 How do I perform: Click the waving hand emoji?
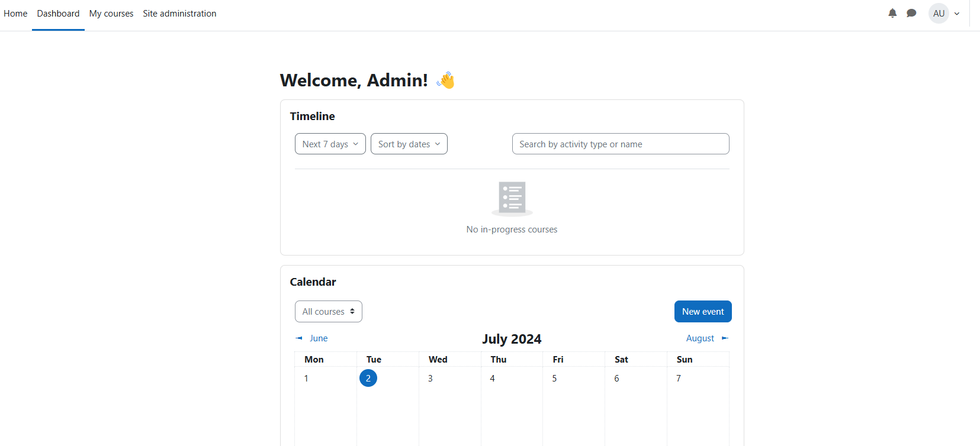tap(446, 80)
